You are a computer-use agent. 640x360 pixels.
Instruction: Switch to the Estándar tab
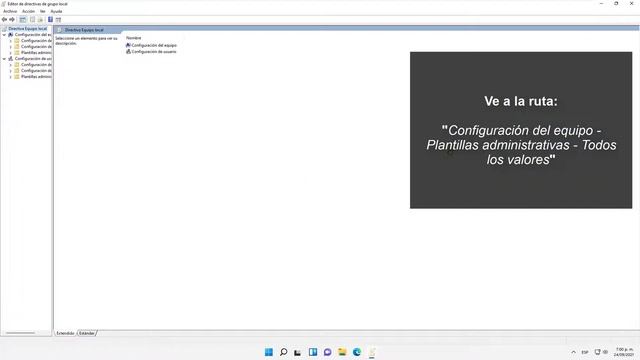click(x=87, y=333)
